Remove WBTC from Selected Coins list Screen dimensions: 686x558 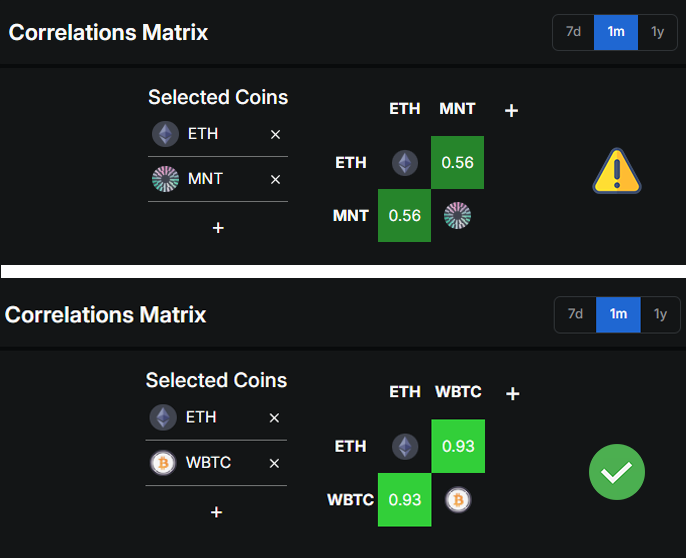click(274, 463)
